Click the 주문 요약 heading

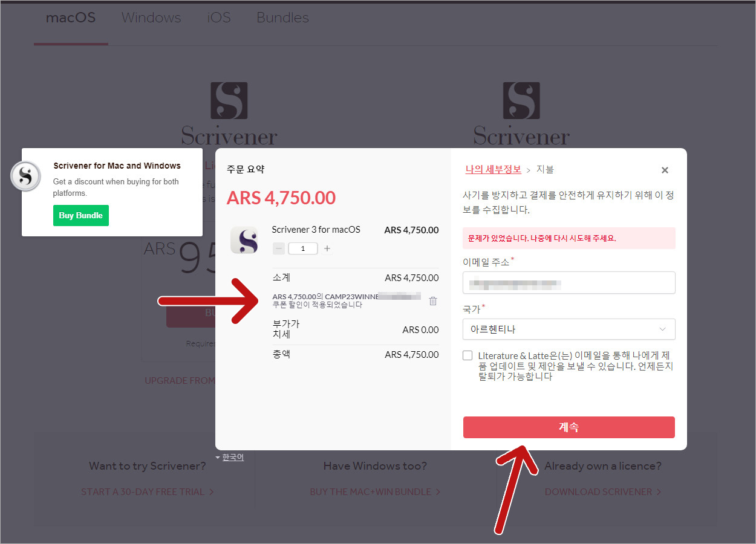coord(246,170)
